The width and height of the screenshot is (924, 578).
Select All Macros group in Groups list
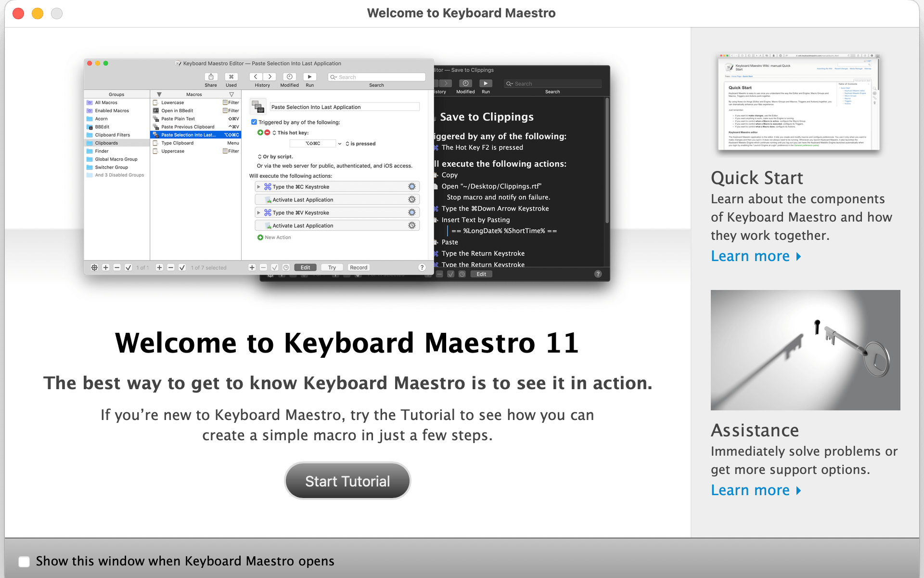click(x=116, y=103)
